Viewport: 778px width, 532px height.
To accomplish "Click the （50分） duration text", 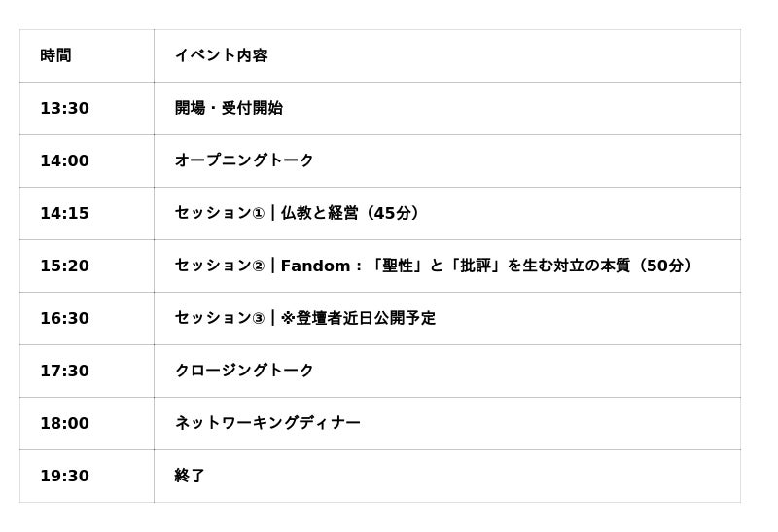I will click(x=666, y=266).
